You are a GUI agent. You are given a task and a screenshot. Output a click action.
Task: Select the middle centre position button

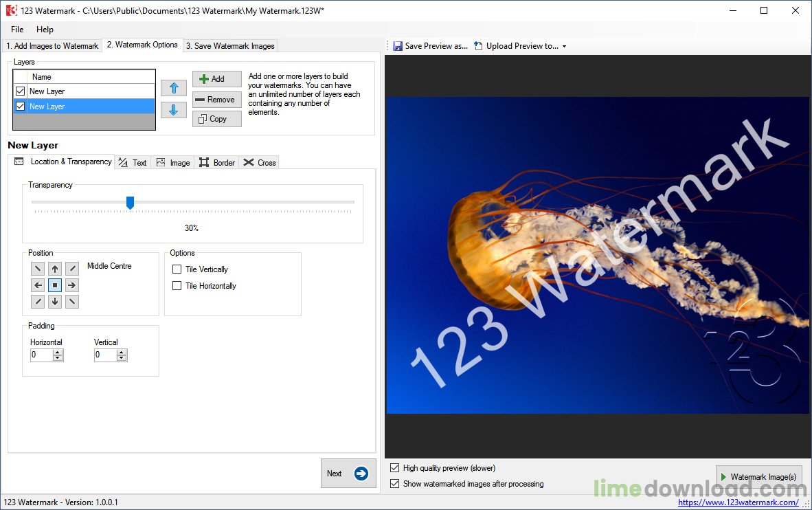tap(55, 285)
